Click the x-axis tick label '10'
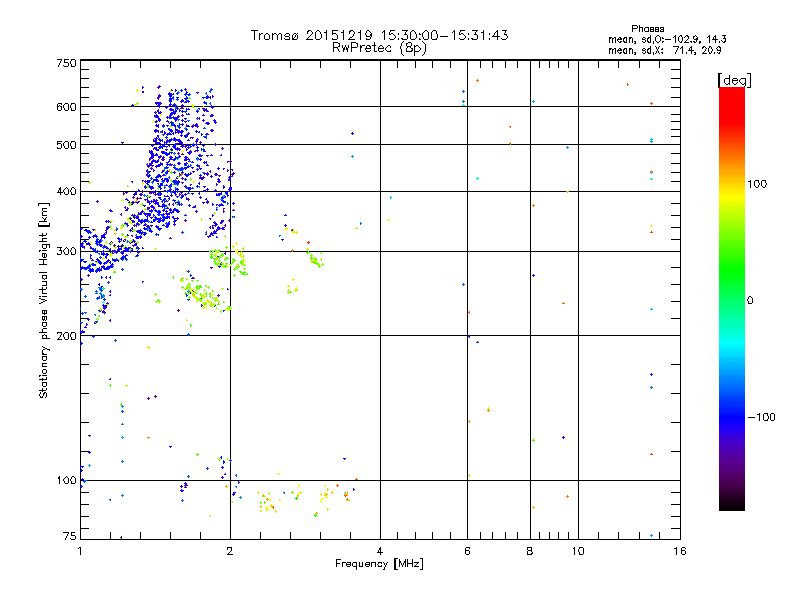Screen dimensions: 800x600 coord(578,551)
